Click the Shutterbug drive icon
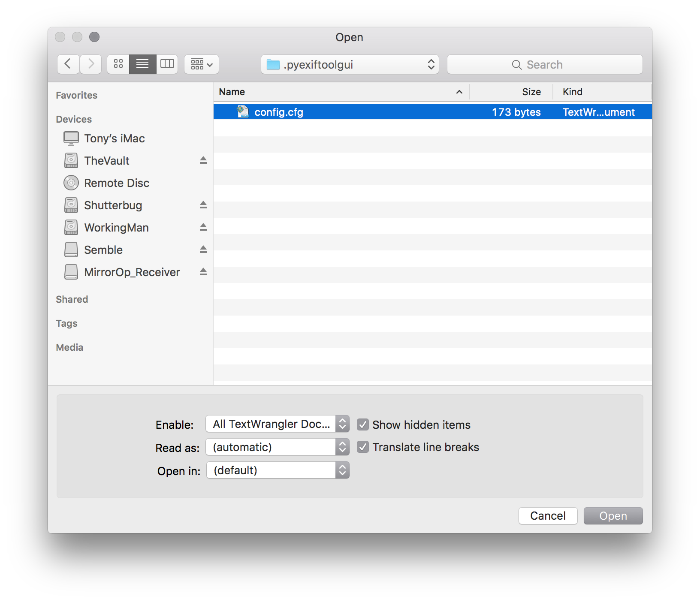 (71, 205)
